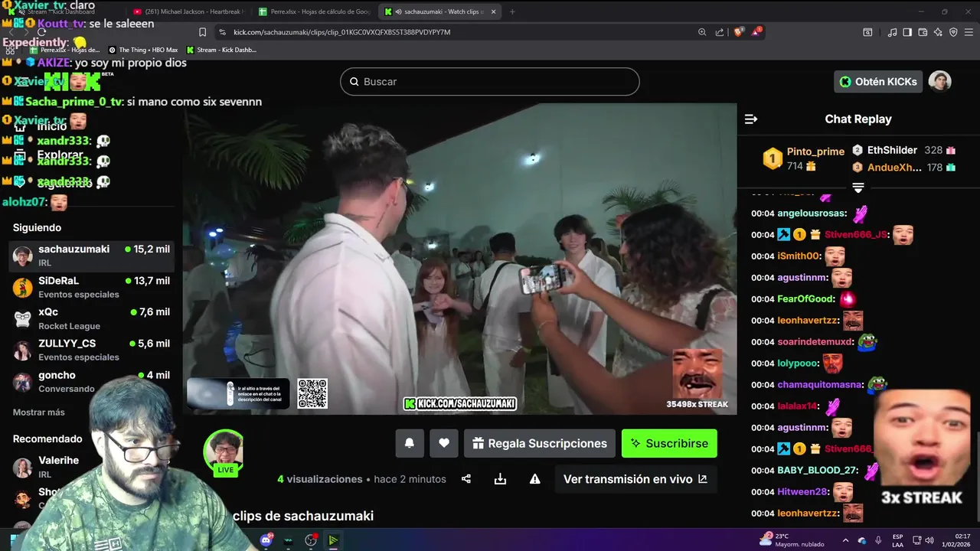This screenshot has height=551, width=980.
Task: Click the soarindetemuxd username in chat
Action: [815, 342]
